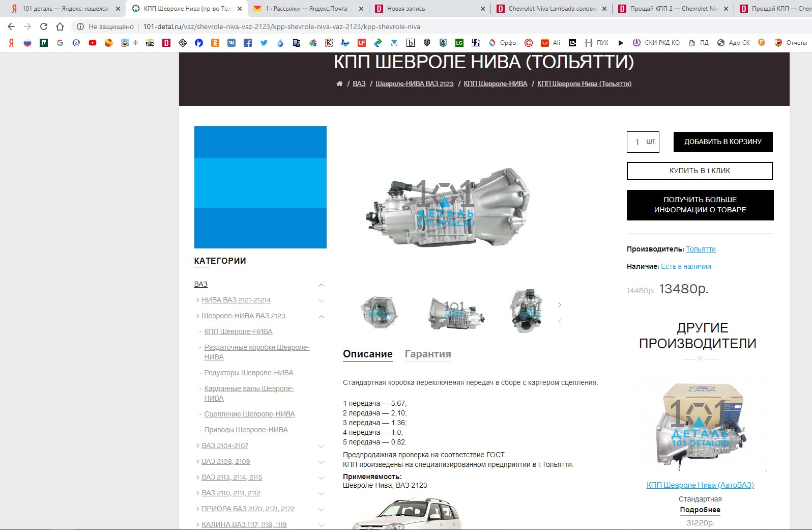
Task: Close the 'КПП Шевроле Нива' tab
Action: 240,9
